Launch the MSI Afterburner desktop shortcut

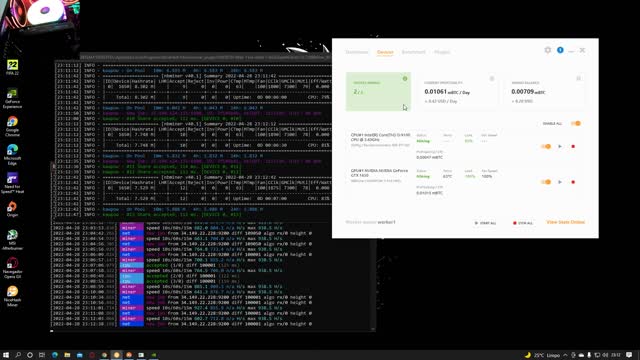point(12,240)
